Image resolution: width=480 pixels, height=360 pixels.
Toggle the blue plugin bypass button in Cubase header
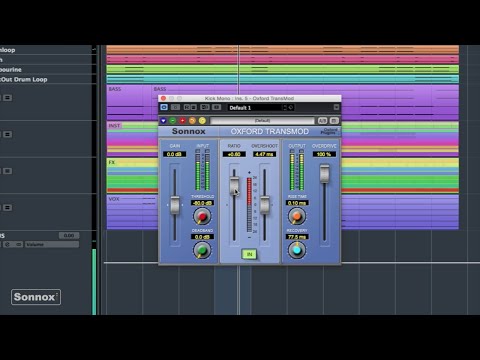point(164,107)
